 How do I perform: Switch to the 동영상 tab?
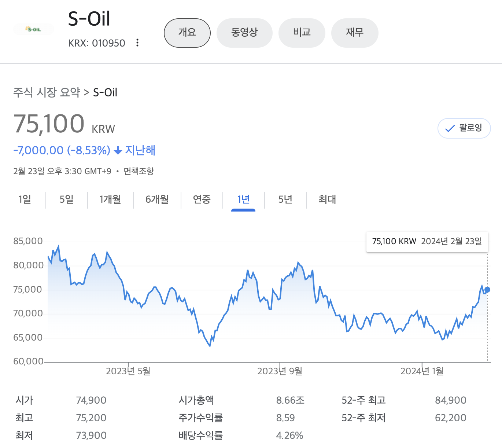tap(244, 33)
